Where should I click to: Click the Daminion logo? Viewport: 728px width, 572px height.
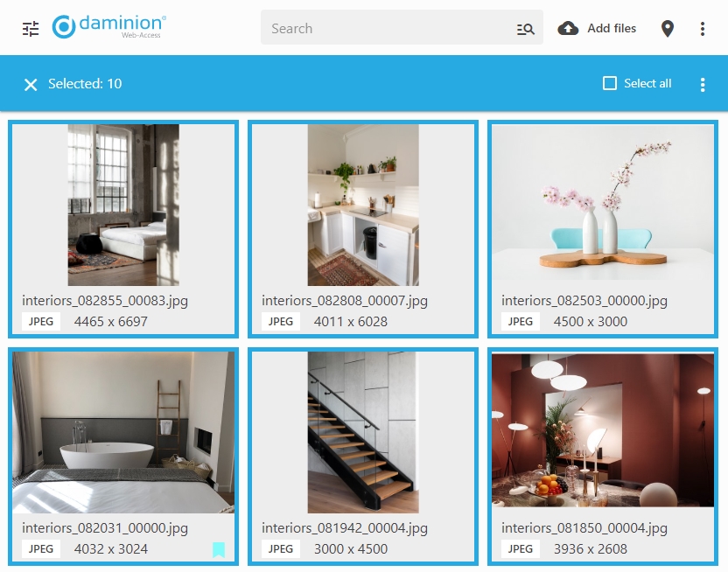(x=109, y=26)
